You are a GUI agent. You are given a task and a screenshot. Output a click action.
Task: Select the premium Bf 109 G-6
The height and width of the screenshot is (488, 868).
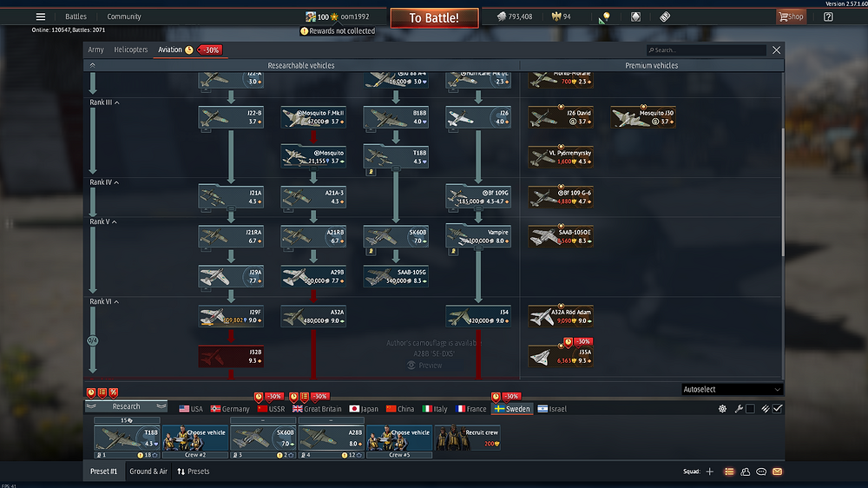pos(561,197)
